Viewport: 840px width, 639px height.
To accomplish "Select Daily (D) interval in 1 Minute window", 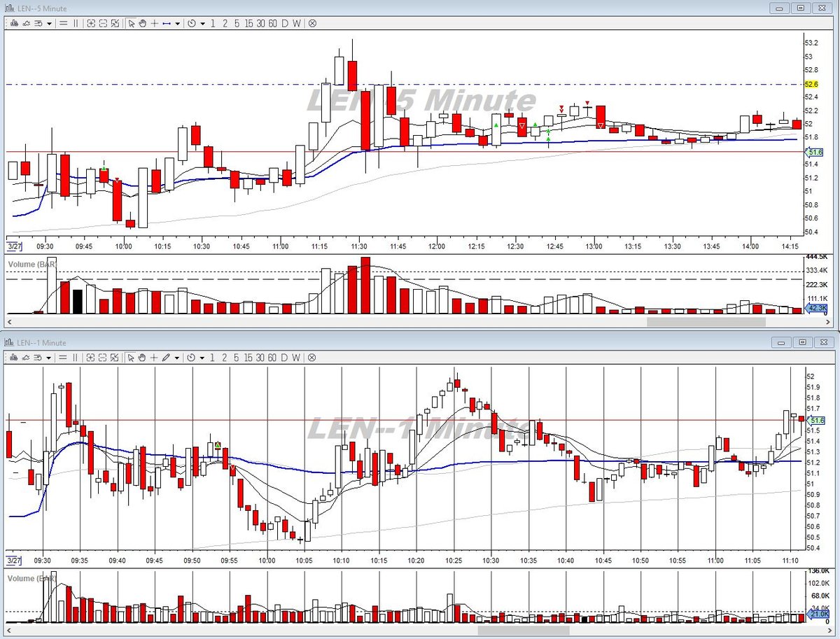I will tap(284, 358).
